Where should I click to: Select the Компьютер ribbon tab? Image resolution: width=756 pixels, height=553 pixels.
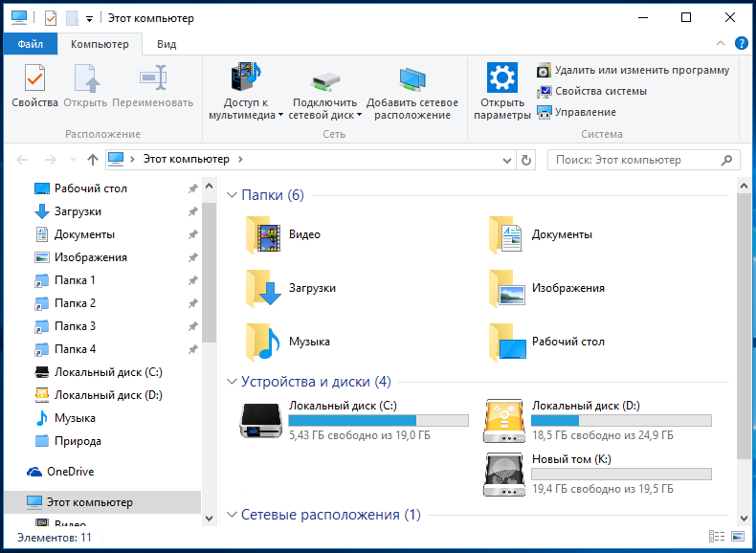[x=100, y=44]
